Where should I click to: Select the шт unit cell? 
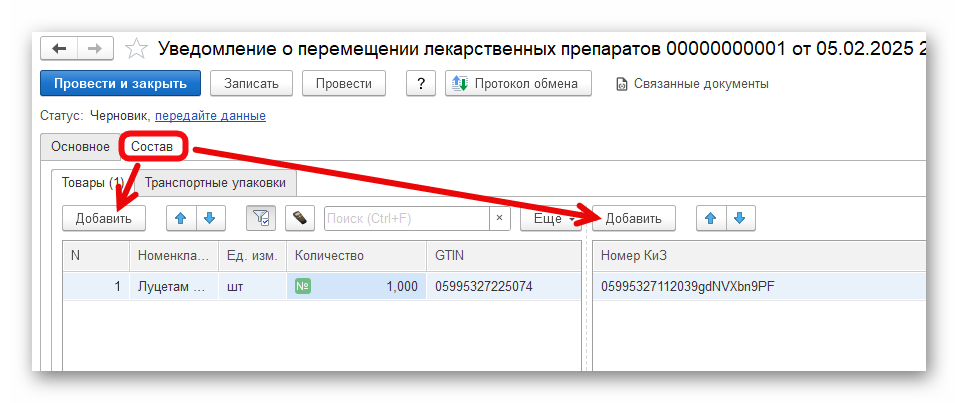point(253,286)
